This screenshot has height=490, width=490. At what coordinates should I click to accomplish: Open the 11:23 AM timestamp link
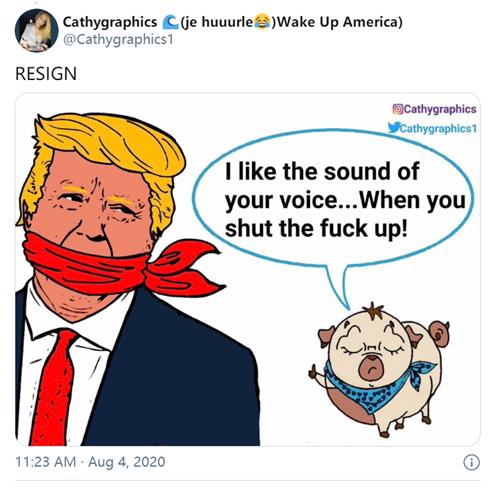46,462
